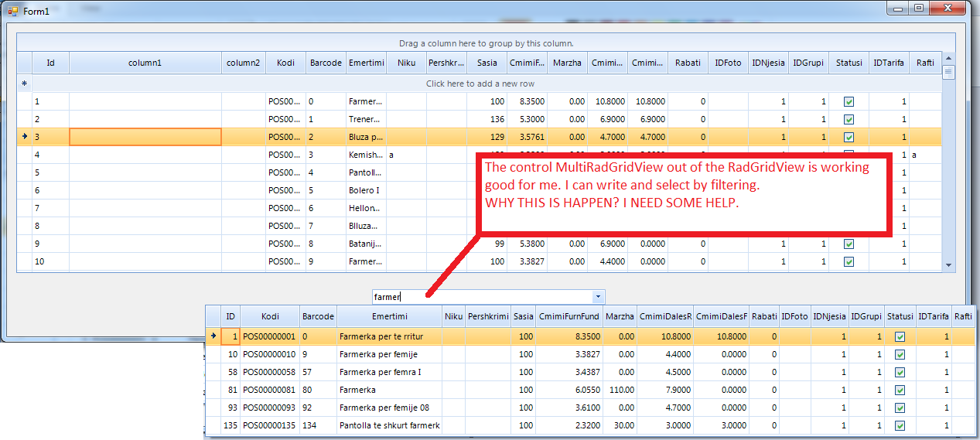Select the focused column1 cell in row 3
Image resolution: width=980 pixels, height=440 pixels.
(145, 137)
